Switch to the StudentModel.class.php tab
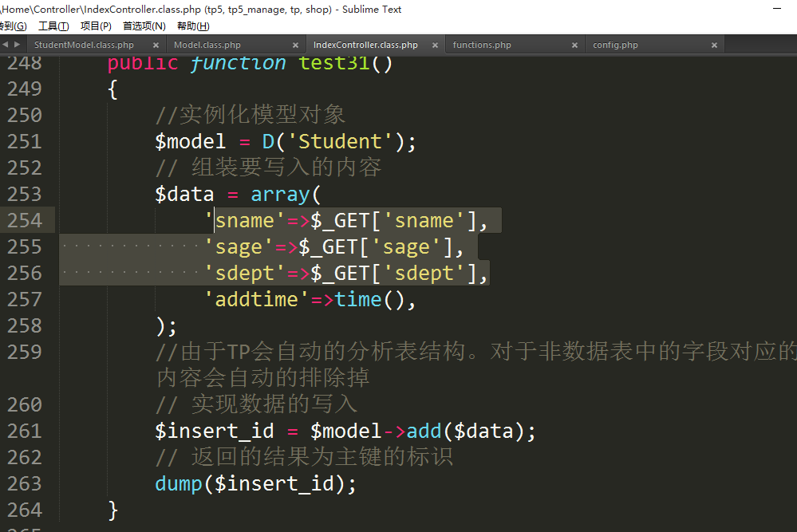 [84, 45]
